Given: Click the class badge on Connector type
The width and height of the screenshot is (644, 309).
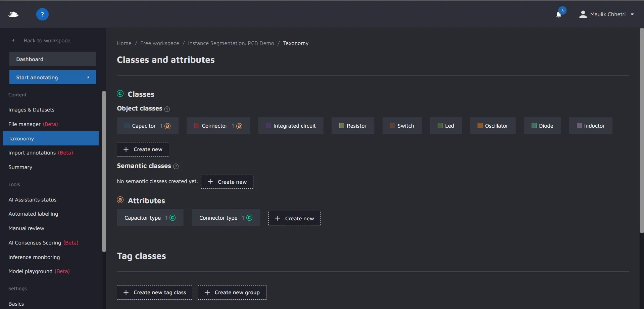Looking at the screenshot, I should click(x=249, y=218).
